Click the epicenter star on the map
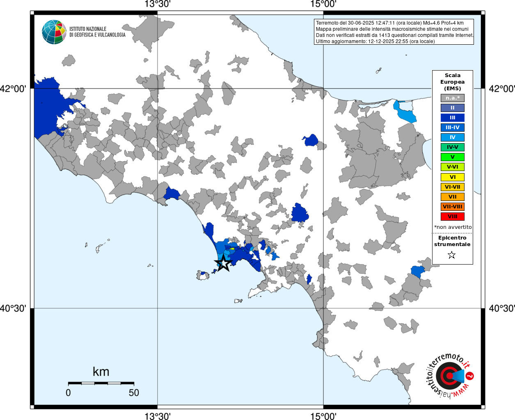This screenshot has height=420, width=515. 223,262
